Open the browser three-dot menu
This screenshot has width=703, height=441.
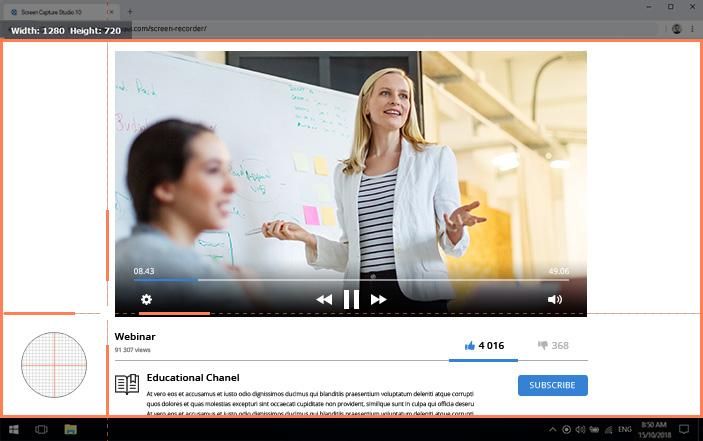pos(692,29)
